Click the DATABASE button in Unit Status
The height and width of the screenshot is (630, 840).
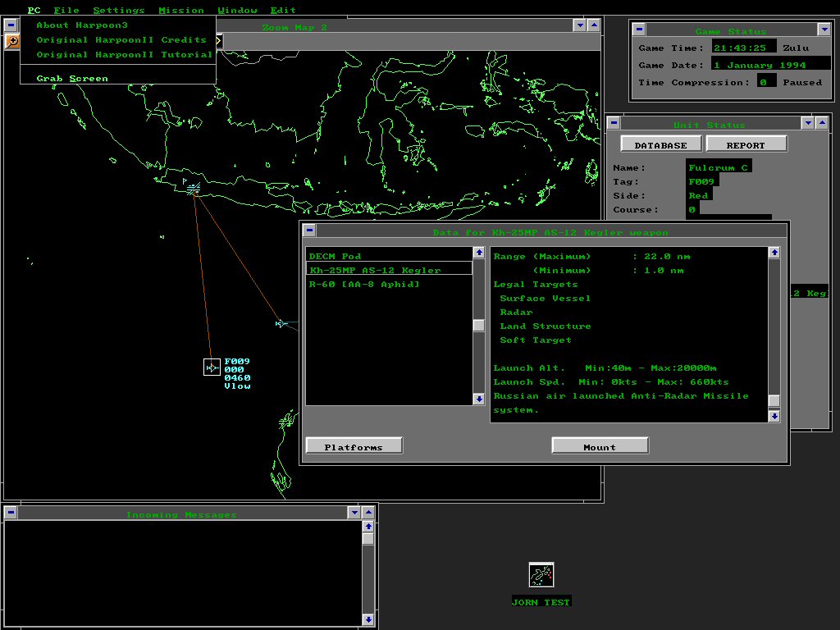(660, 144)
